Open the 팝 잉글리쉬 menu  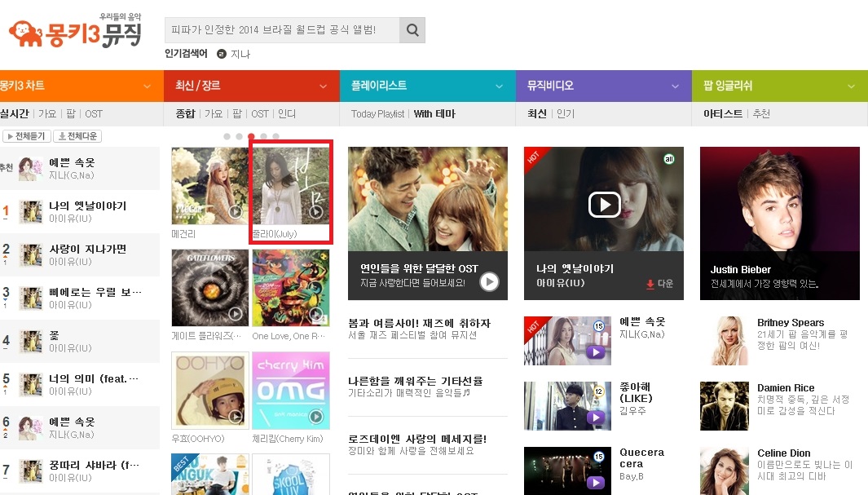727,86
